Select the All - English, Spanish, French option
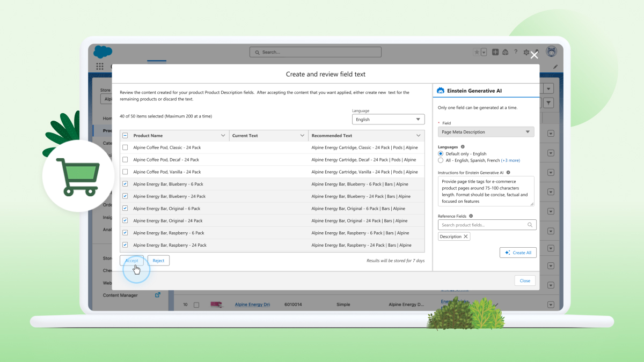Image resolution: width=644 pixels, height=362 pixels. pos(441,160)
